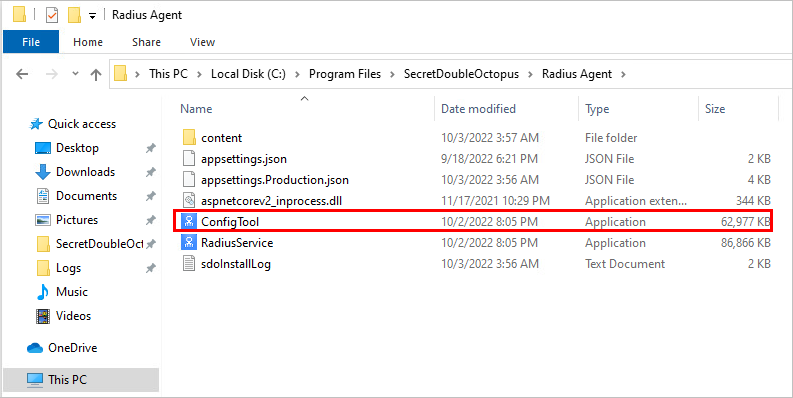Click the appsettings.json file icon
This screenshot has height=398, width=793.
coord(189,159)
